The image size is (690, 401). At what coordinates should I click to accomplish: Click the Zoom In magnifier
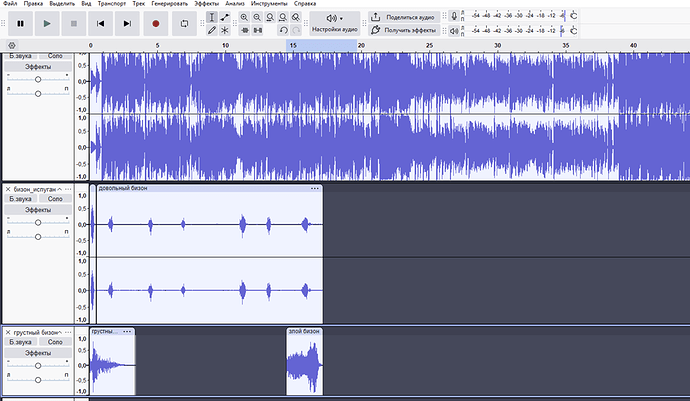pos(244,17)
